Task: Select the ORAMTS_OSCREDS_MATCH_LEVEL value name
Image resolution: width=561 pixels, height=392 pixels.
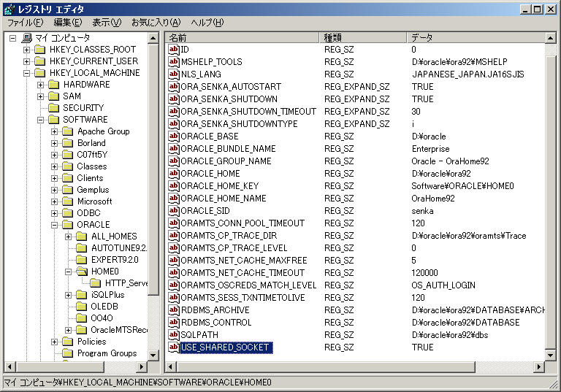Action: 248,285
